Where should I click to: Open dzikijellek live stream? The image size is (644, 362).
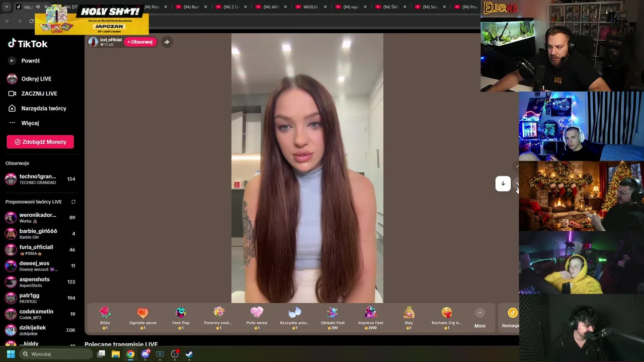[x=40, y=330]
